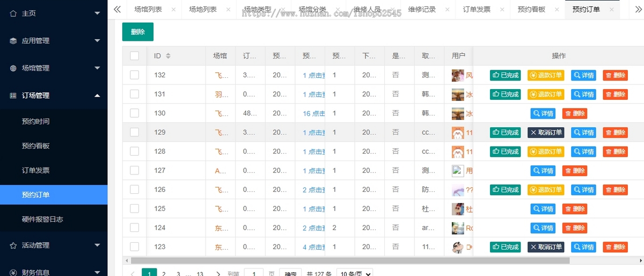Click user avatar in order 129 row
644x276 pixels.
click(458, 132)
